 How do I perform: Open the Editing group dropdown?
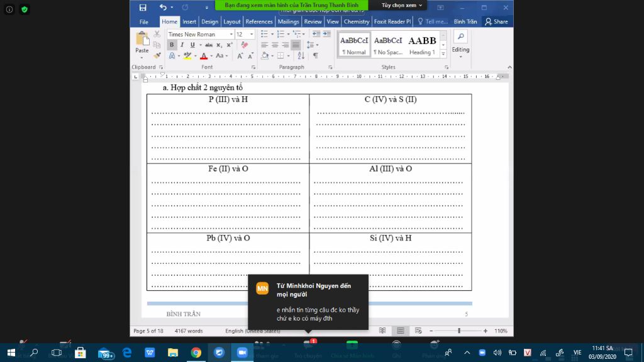point(460,45)
